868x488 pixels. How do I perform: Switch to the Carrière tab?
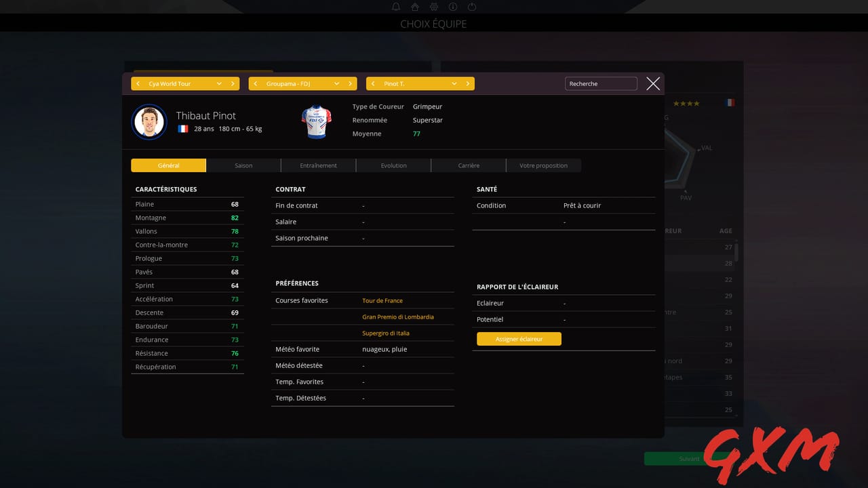pyautogui.click(x=468, y=165)
